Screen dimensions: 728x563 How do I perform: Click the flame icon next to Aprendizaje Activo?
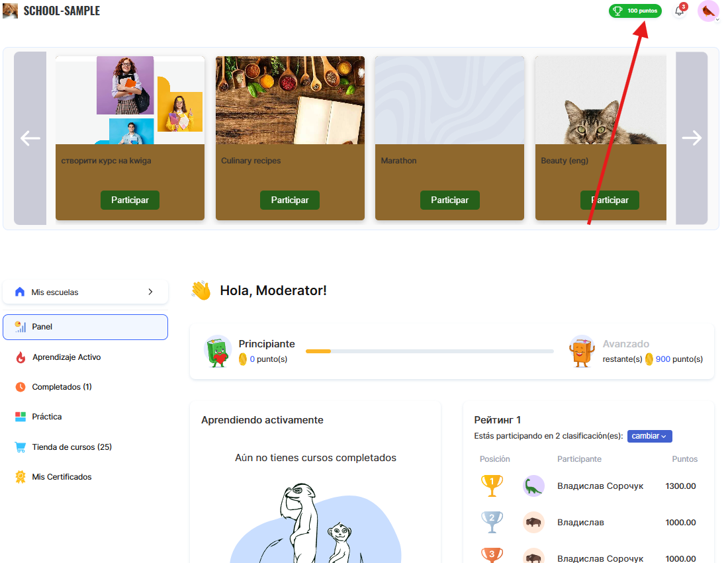pyautogui.click(x=21, y=357)
